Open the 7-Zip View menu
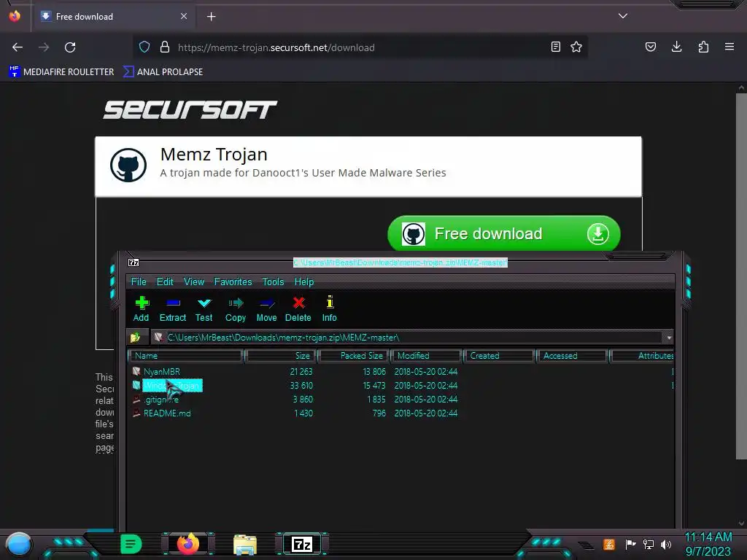 pyautogui.click(x=194, y=282)
